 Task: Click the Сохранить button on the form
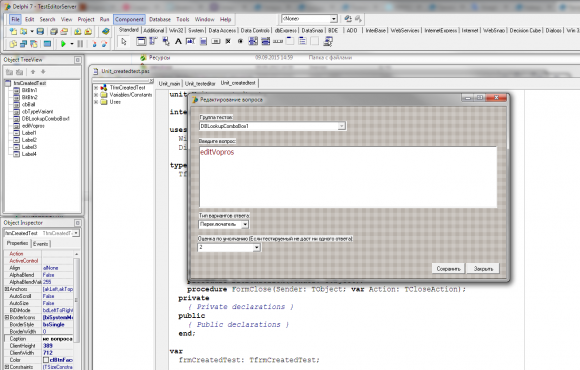pos(448,269)
